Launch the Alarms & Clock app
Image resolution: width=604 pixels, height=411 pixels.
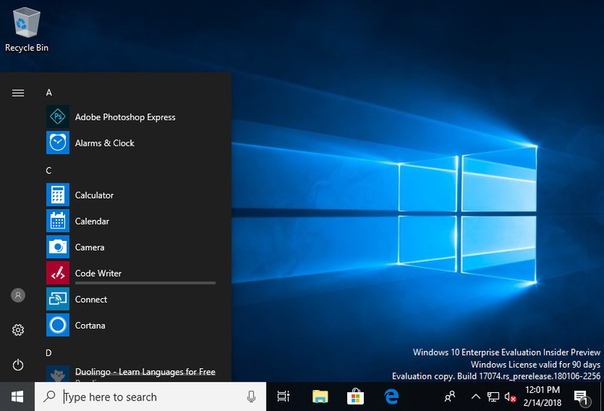pyautogui.click(x=104, y=143)
